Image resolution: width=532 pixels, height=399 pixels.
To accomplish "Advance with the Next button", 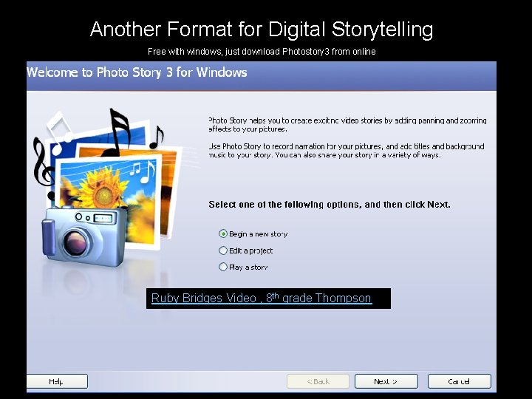I will click(386, 381).
